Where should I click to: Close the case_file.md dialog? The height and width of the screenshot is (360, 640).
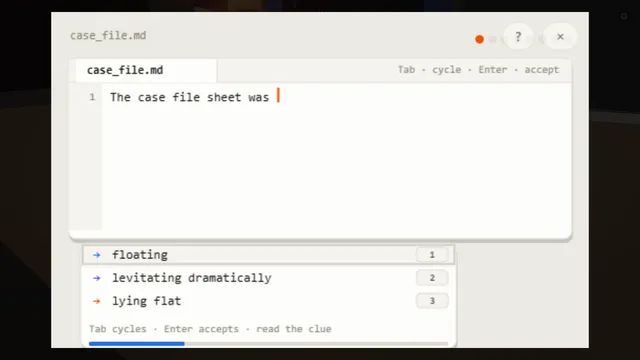[560, 37]
